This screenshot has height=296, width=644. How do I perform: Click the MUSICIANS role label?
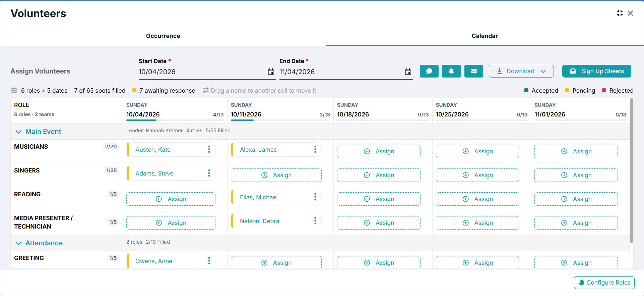[x=31, y=147]
